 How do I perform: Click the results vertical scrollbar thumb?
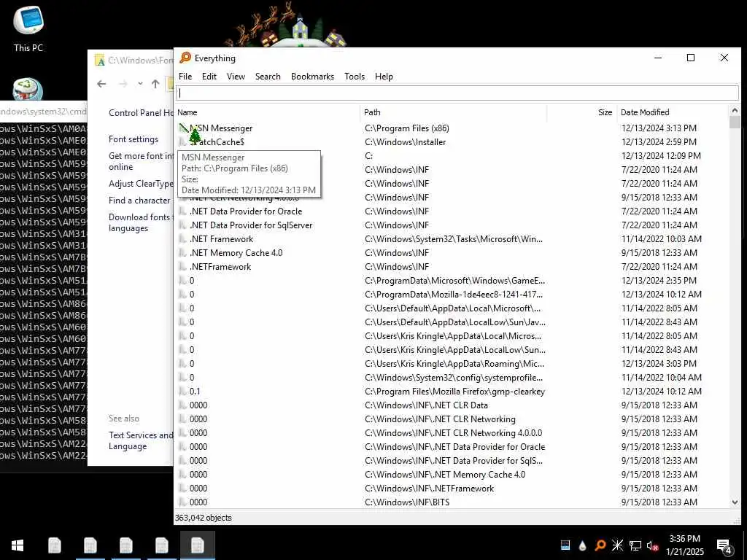pyautogui.click(x=735, y=122)
